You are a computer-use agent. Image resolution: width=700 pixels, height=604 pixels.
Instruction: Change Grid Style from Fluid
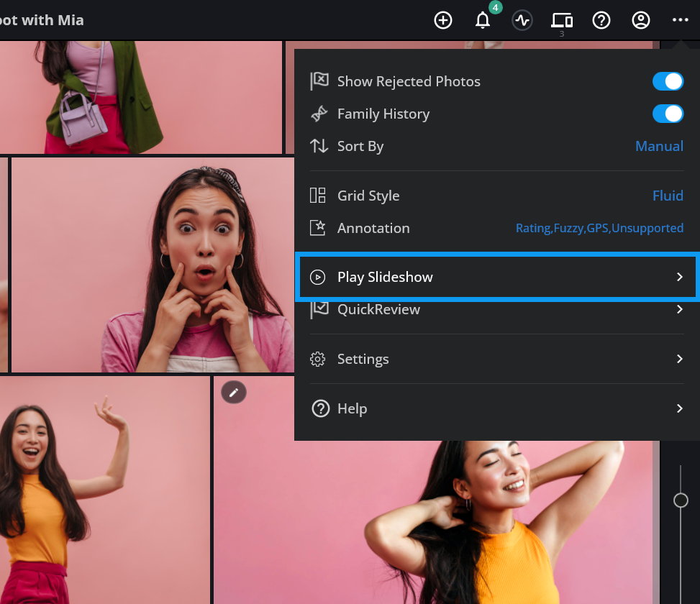[x=667, y=196]
